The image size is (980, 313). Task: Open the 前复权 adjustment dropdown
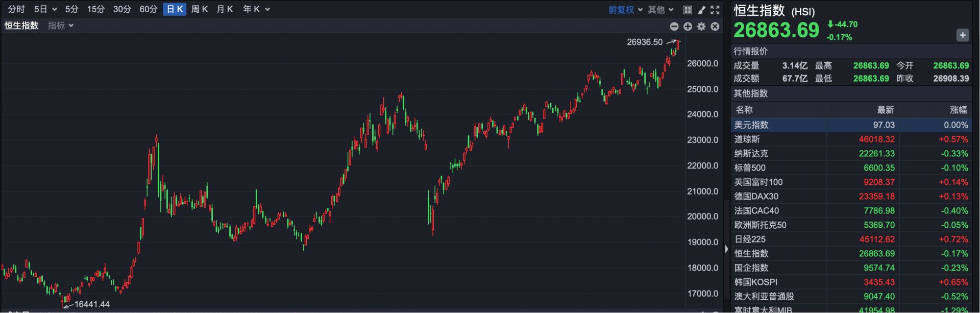click(625, 10)
